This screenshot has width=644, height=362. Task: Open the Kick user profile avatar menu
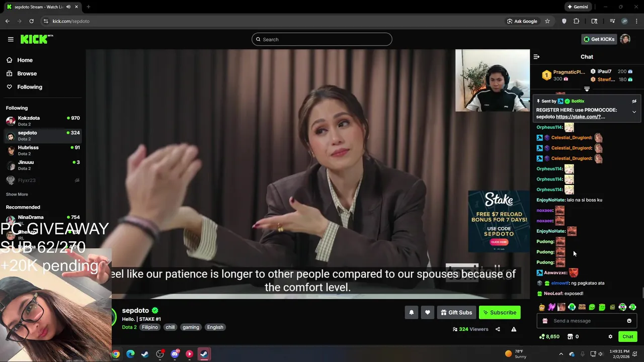(625, 39)
